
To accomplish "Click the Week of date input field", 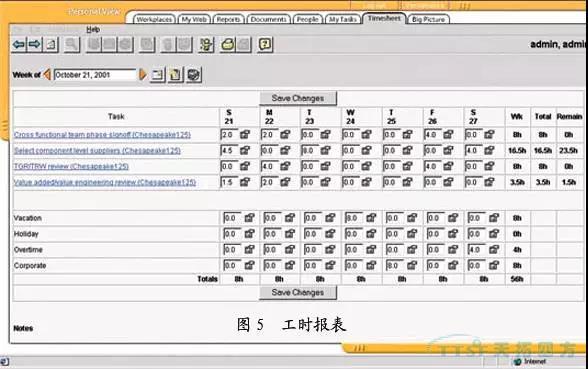I will click(x=95, y=75).
